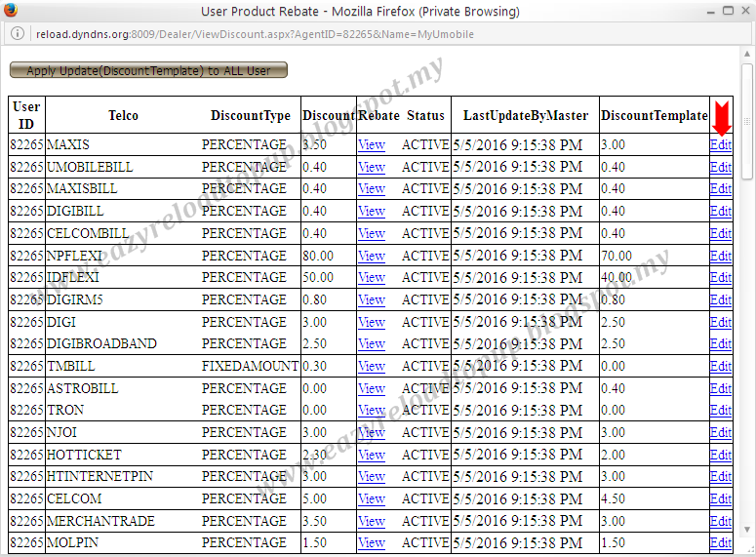Select the 80.00 discount value for NPFLEXI
The height and width of the screenshot is (557, 756).
[x=318, y=256]
